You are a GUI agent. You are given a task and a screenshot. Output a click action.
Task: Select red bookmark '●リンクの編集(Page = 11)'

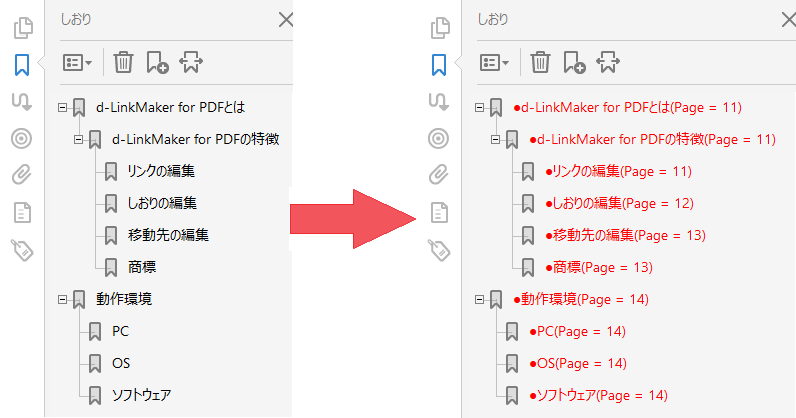click(x=618, y=171)
